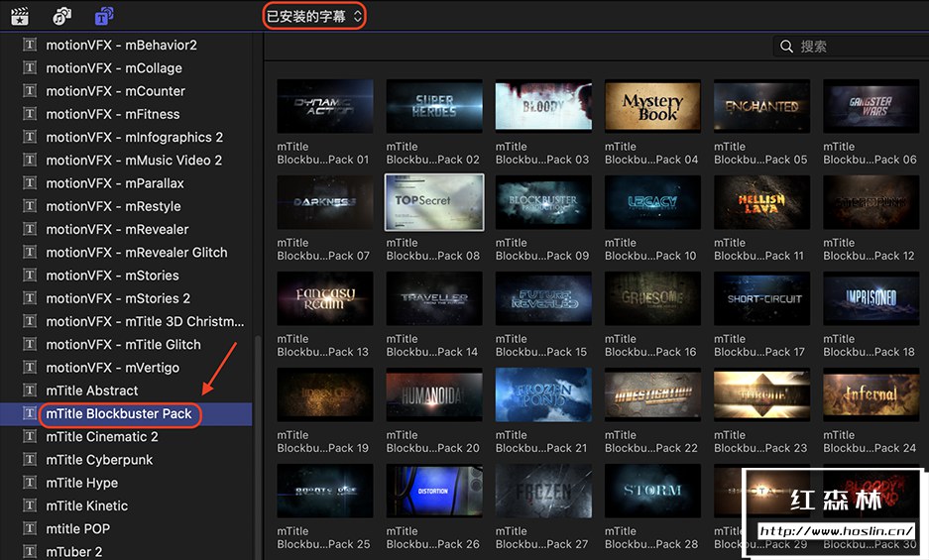Select the Bloody thumbnail Pack 03
Image resolution: width=929 pixels, height=560 pixels.
tap(543, 106)
